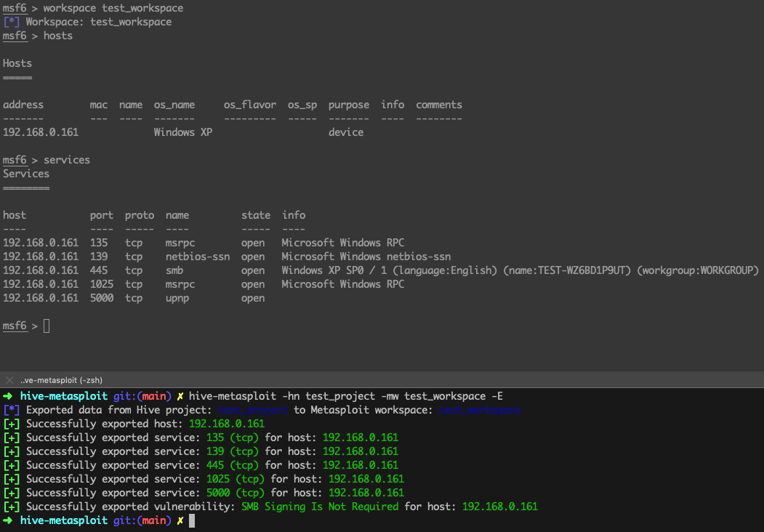Click the 'host' column header in Services
This screenshot has width=764, height=532.
15,215
